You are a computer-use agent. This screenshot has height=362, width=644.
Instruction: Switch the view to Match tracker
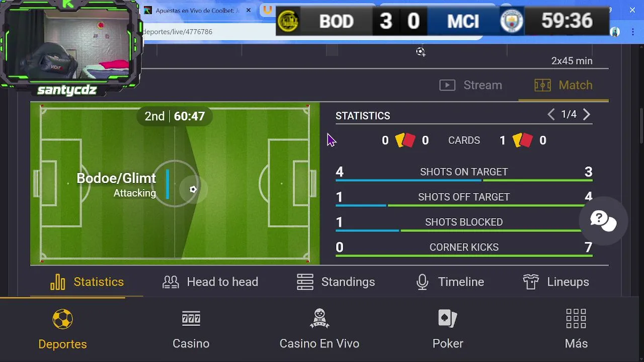563,85
